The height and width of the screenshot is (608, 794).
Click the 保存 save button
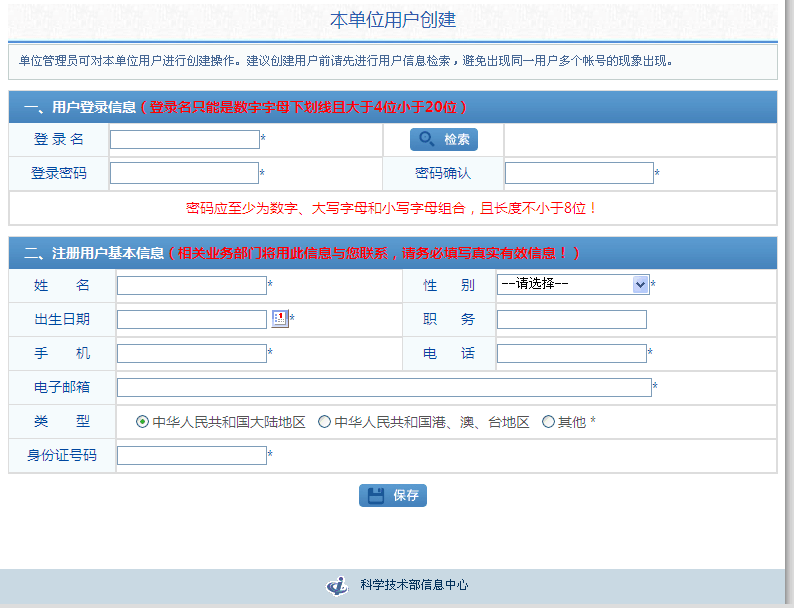[393, 495]
